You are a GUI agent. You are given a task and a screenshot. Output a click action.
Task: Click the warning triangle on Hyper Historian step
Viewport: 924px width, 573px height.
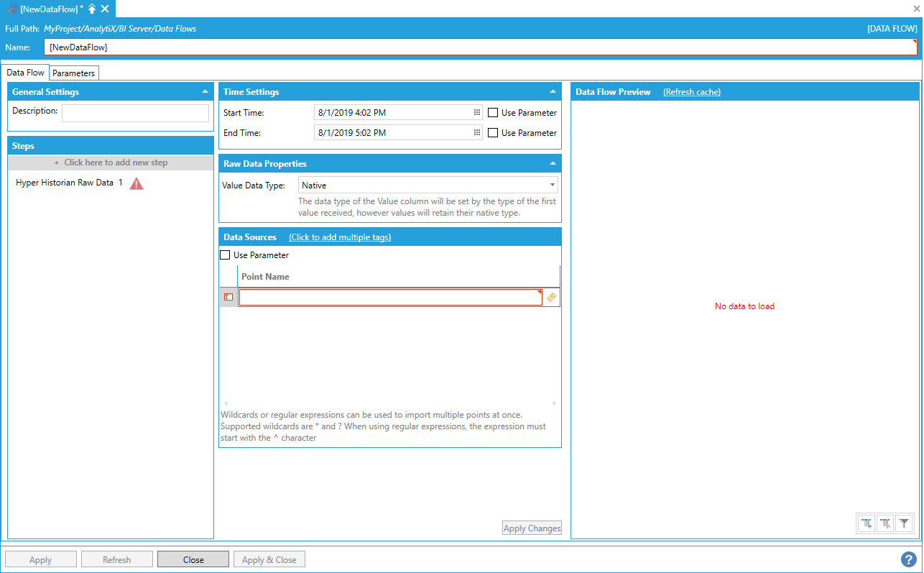pos(137,183)
